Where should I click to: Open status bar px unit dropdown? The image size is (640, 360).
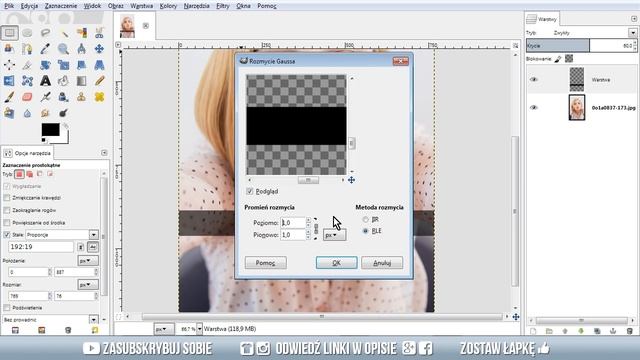click(164, 329)
